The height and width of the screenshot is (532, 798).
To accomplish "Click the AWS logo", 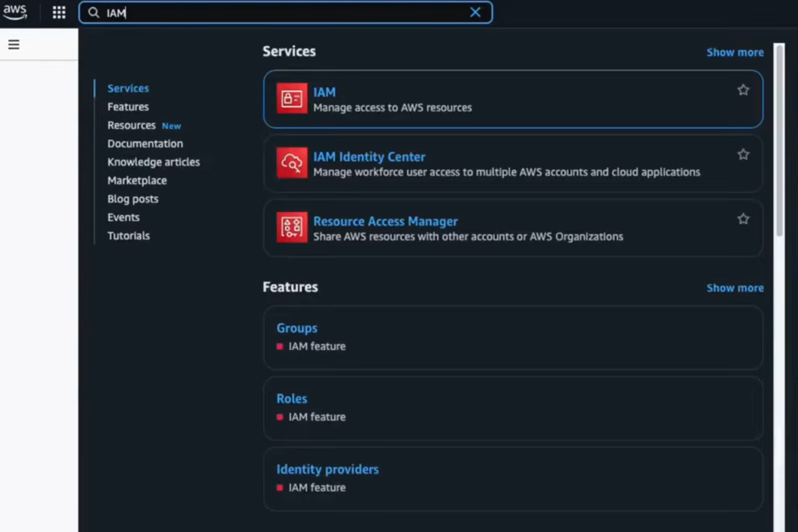I will click(x=15, y=12).
